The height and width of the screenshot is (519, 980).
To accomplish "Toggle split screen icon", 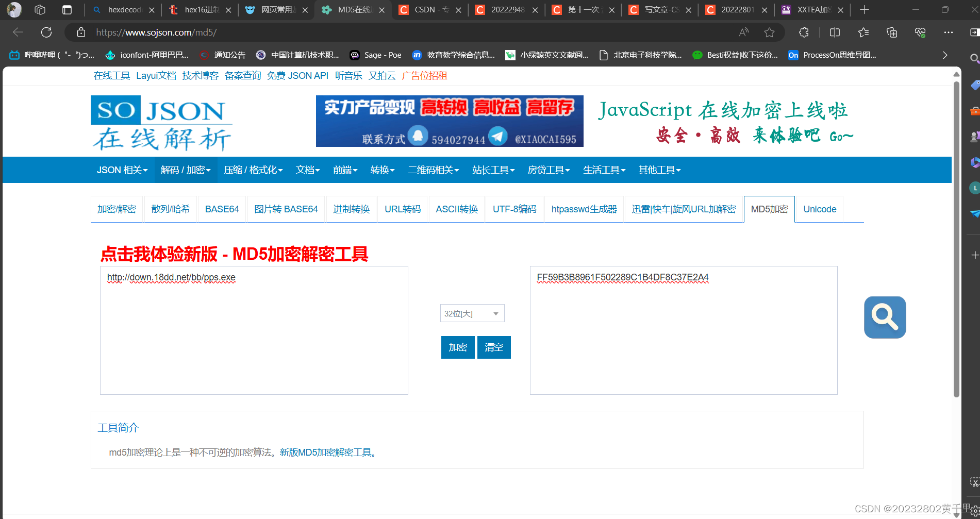I will [x=835, y=32].
